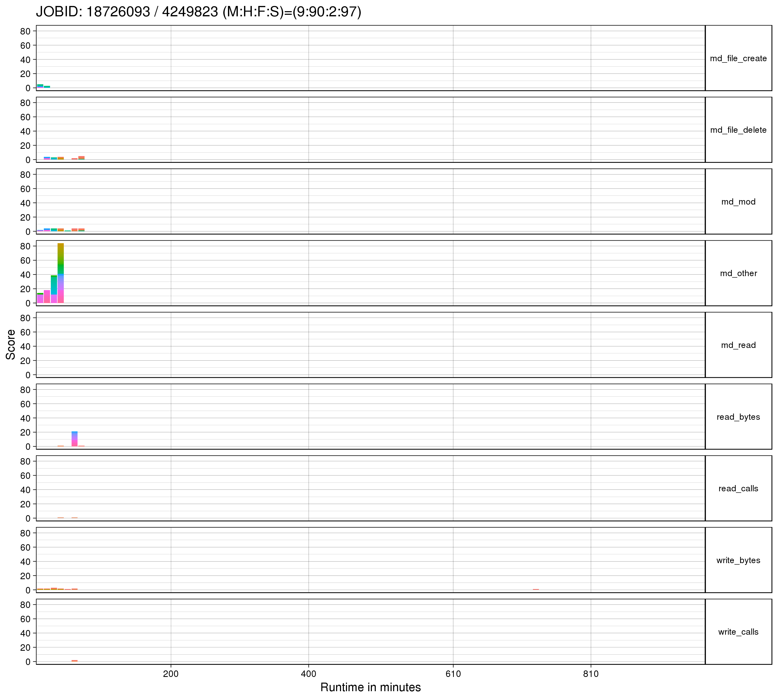778x700 pixels.
Task: Click the read_calls facet label
Action: (738, 489)
